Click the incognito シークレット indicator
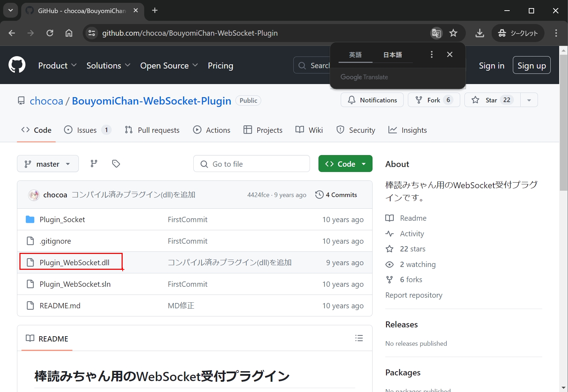Screen dimensions: 568x392 coord(518,33)
